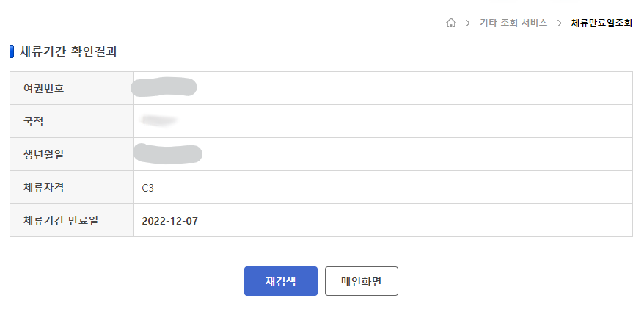
Task: Click the 체류기간 확인결과 heading text
Action: point(68,51)
